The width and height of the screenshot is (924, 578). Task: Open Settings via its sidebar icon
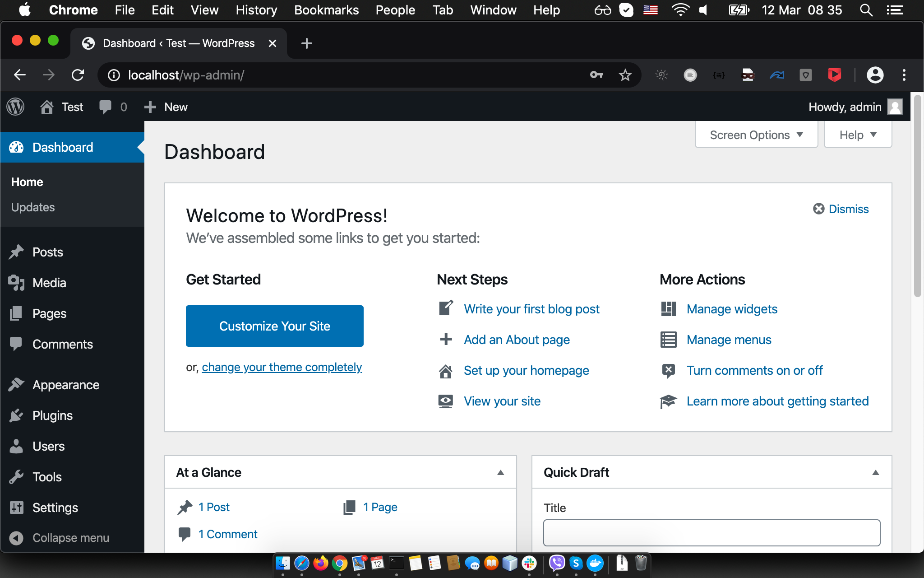pyautogui.click(x=17, y=507)
